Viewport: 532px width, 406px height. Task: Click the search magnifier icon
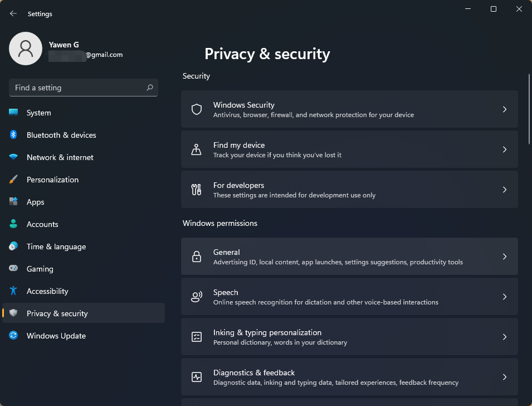point(150,88)
